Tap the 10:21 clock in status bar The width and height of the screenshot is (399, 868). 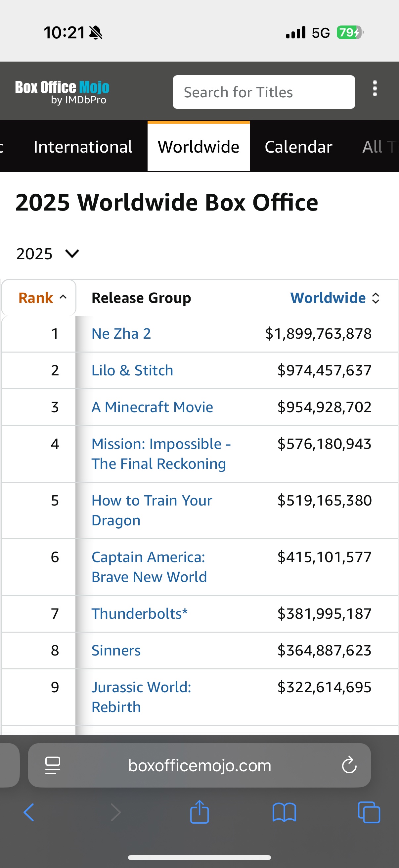64,33
